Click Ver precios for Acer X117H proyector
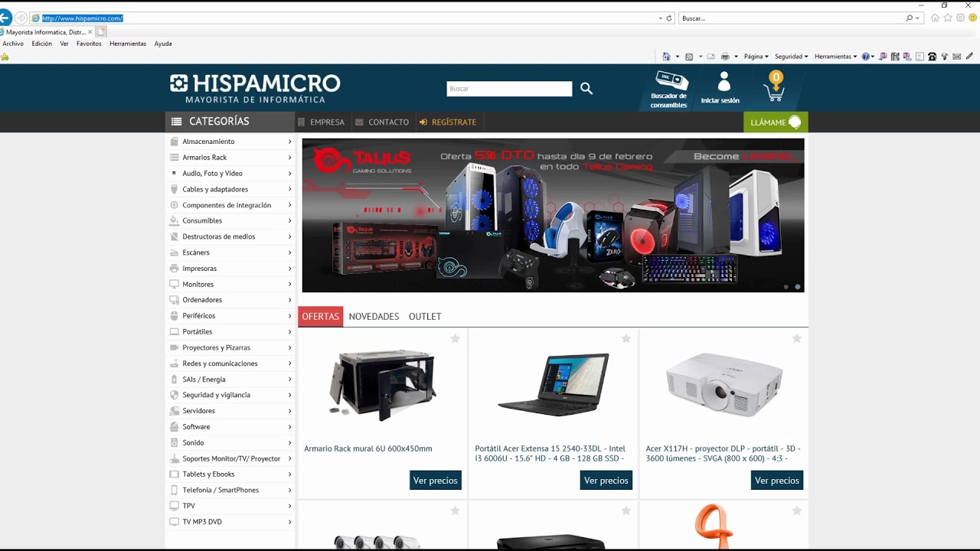The image size is (980, 551). pos(777,481)
